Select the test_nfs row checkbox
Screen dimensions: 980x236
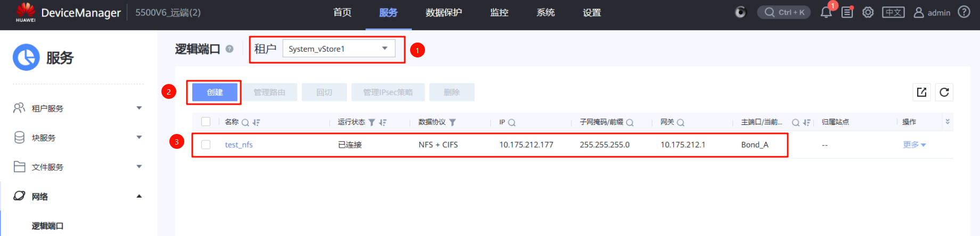tap(206, 145)
